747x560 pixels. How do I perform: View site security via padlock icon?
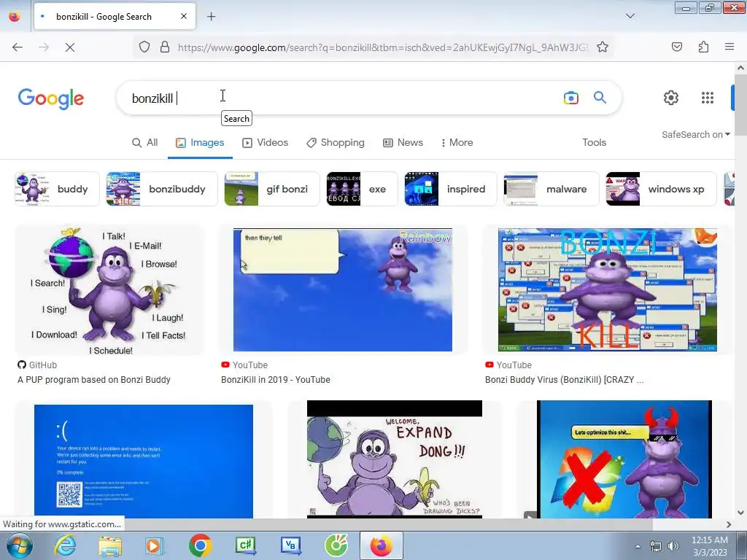tap(165, 47)
